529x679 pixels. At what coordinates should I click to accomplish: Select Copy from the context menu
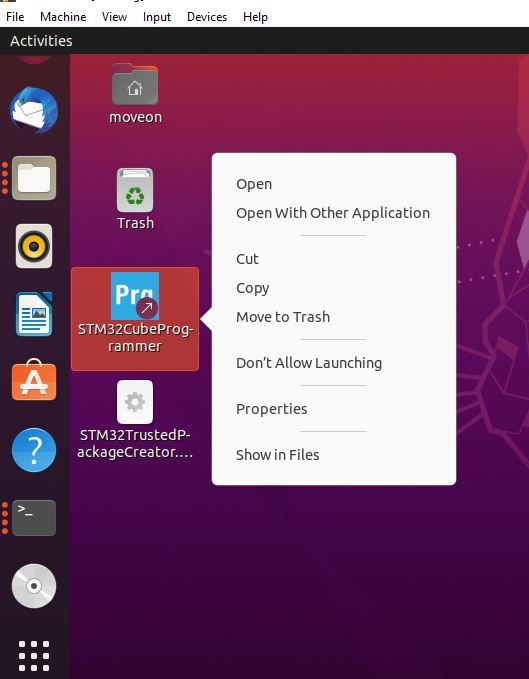[252, 288]
